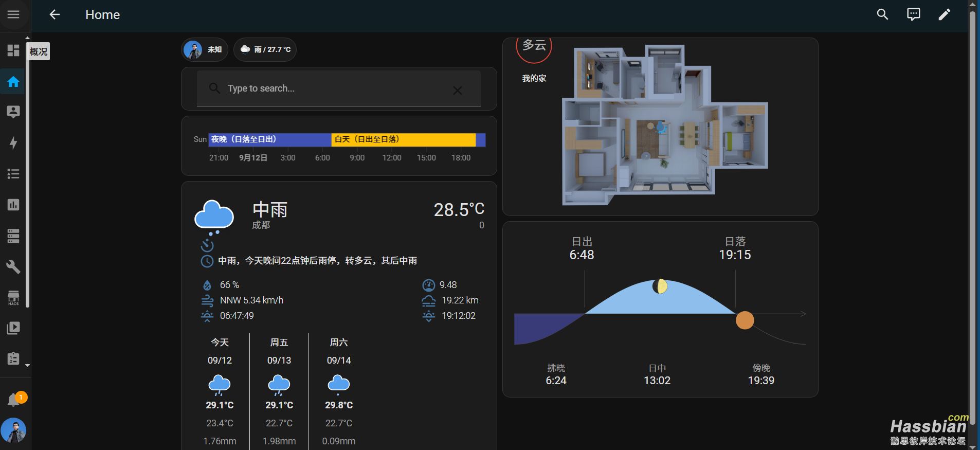Open the hamburger sidebar menu

point(13,14)
